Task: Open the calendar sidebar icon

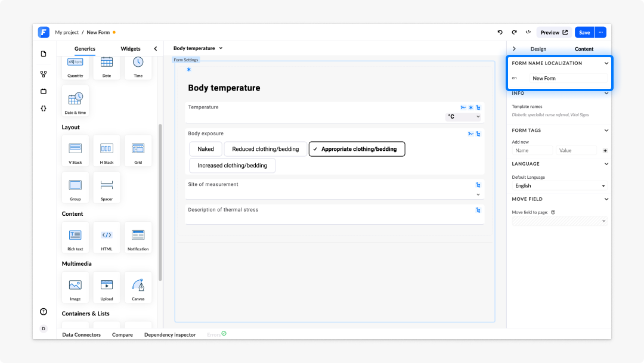Action: (44, 91)
